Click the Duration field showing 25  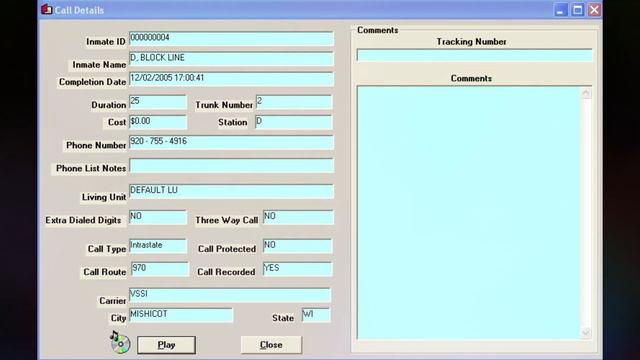tap(158, 102)
